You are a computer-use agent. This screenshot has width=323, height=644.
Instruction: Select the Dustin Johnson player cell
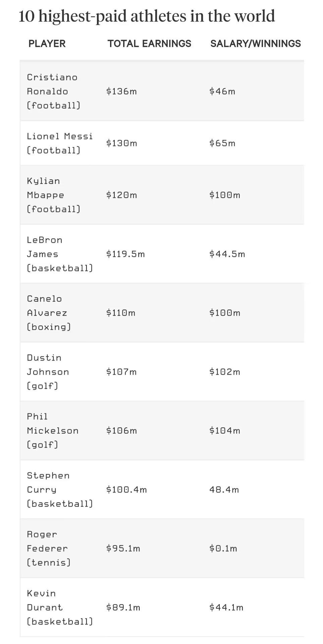pos(48,372)
